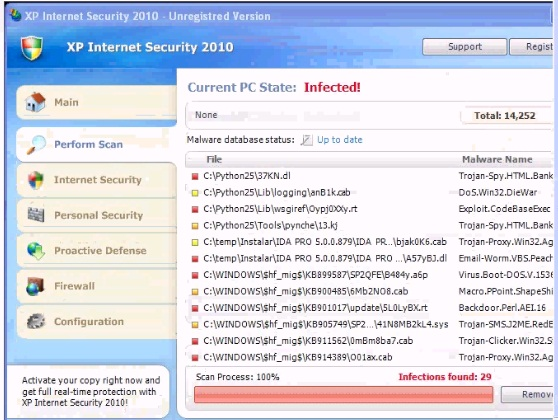Viewport: 558px width, 420px height.
Task: Click the Configuration gear icon
Action: [x=36, y=321]
